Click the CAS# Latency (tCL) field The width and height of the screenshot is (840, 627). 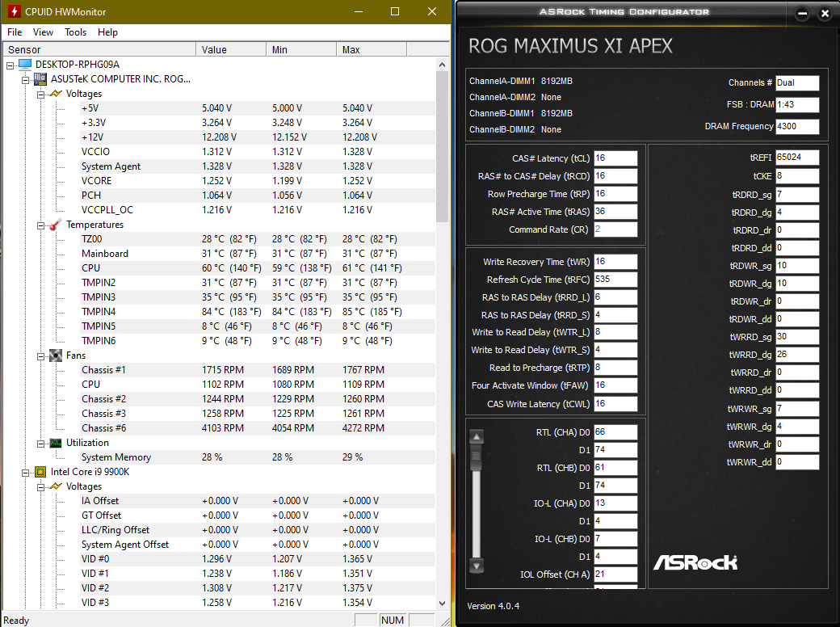click(615, 158)
